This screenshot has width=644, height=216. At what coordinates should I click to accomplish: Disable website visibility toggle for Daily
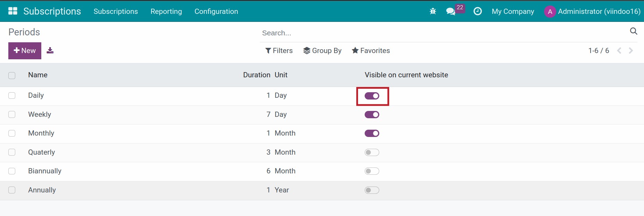pos(372,96)
